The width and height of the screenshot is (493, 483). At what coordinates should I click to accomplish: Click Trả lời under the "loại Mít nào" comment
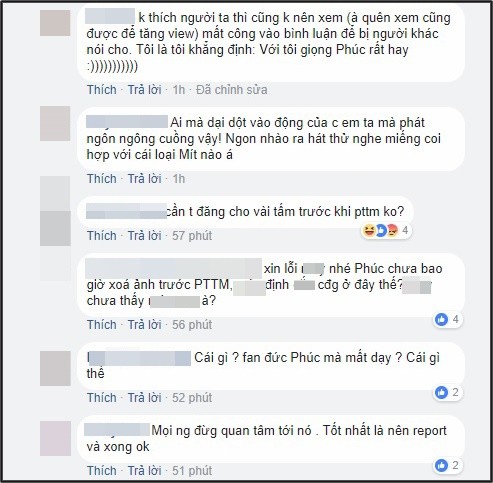pos(145,179)
